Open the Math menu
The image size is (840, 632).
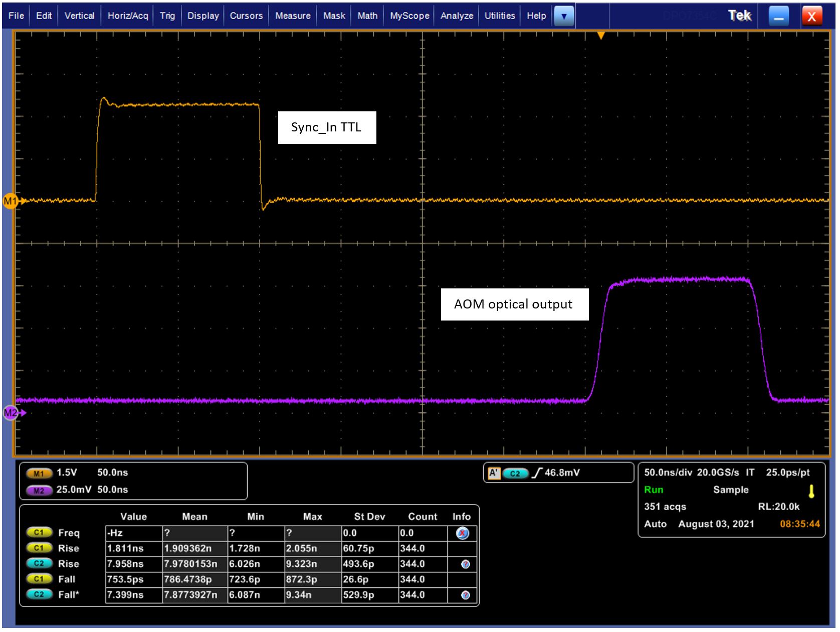tap(367, 16)
